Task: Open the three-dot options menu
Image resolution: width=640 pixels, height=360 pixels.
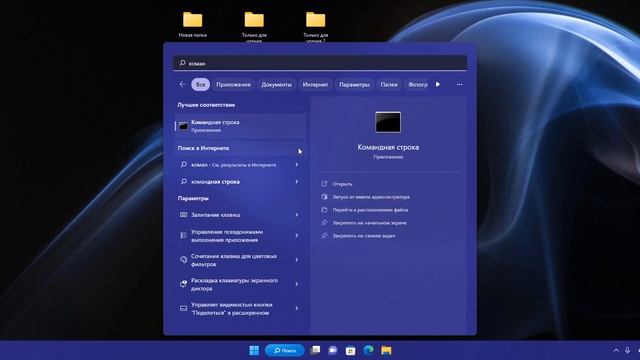Action: coord(460,84)
